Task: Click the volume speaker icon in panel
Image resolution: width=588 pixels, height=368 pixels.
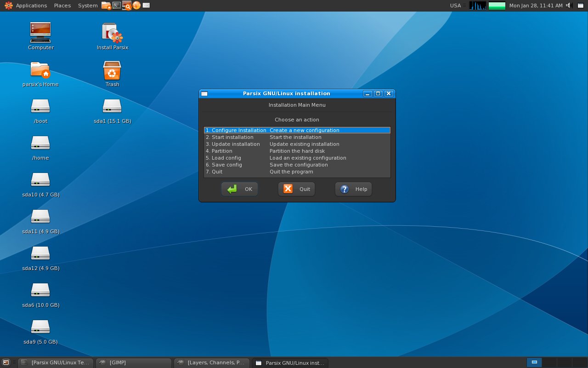Action: [x=569, y=6]
